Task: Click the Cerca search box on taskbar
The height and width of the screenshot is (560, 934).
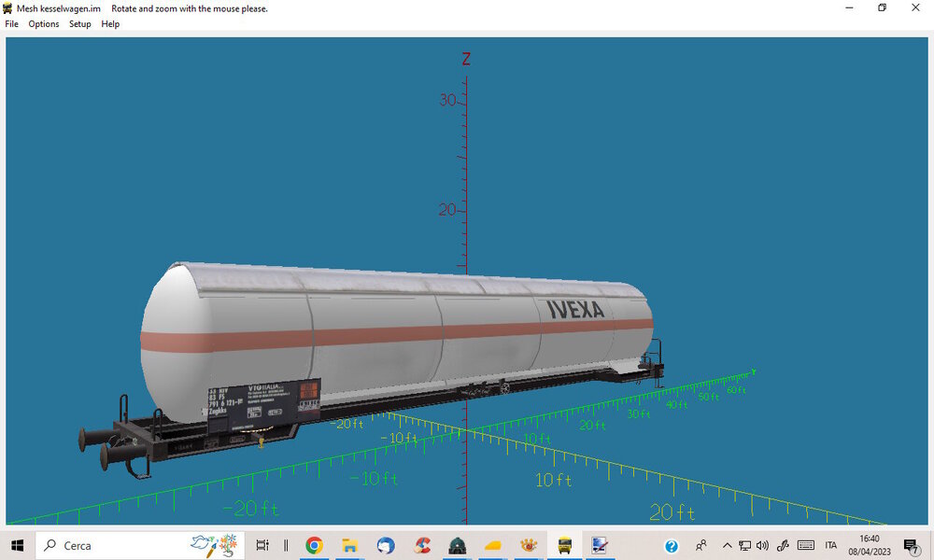Action: coord(141,545)
